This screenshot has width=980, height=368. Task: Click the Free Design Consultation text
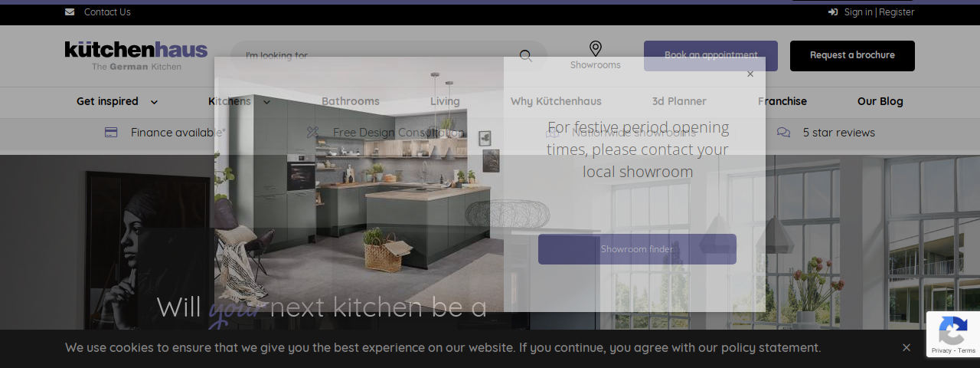pyautogui.click(x=398, y=133)
